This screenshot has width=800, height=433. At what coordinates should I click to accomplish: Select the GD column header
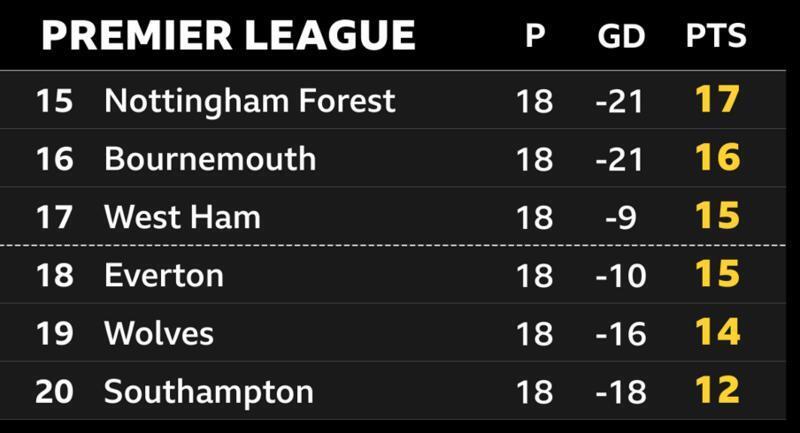coord(622,37)
